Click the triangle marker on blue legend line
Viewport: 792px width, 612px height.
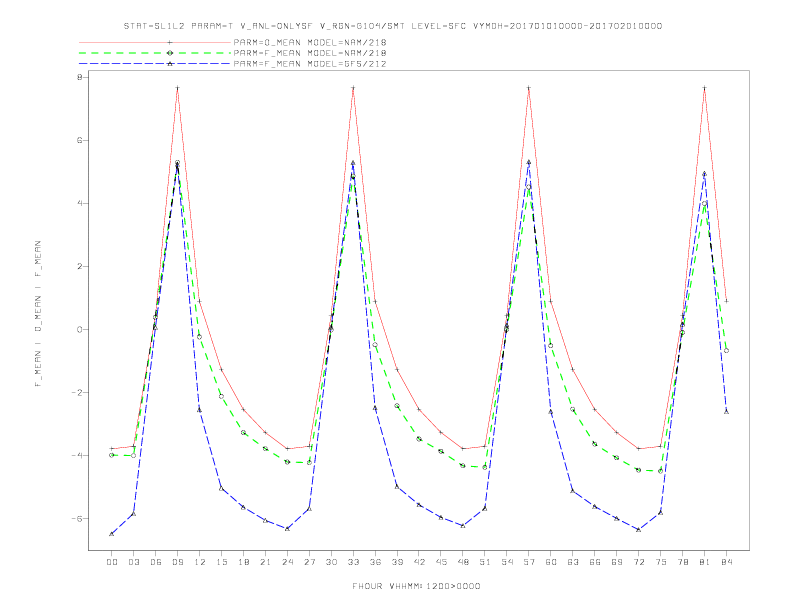170,64
